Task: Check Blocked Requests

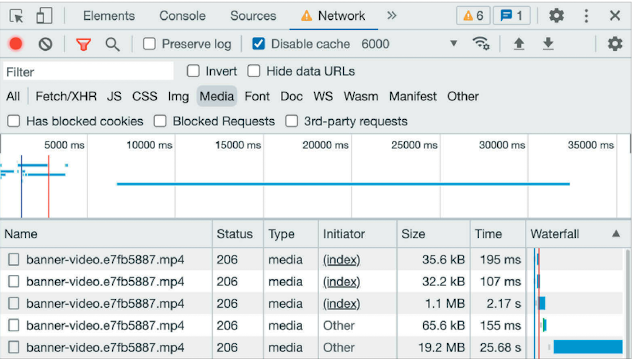Action: [x=160, y=121]
